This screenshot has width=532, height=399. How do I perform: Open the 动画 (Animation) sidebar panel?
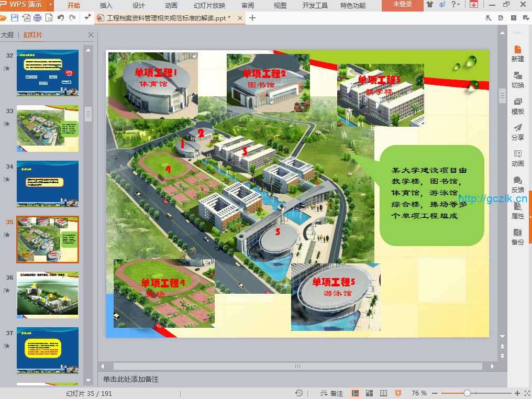[517, 158]
